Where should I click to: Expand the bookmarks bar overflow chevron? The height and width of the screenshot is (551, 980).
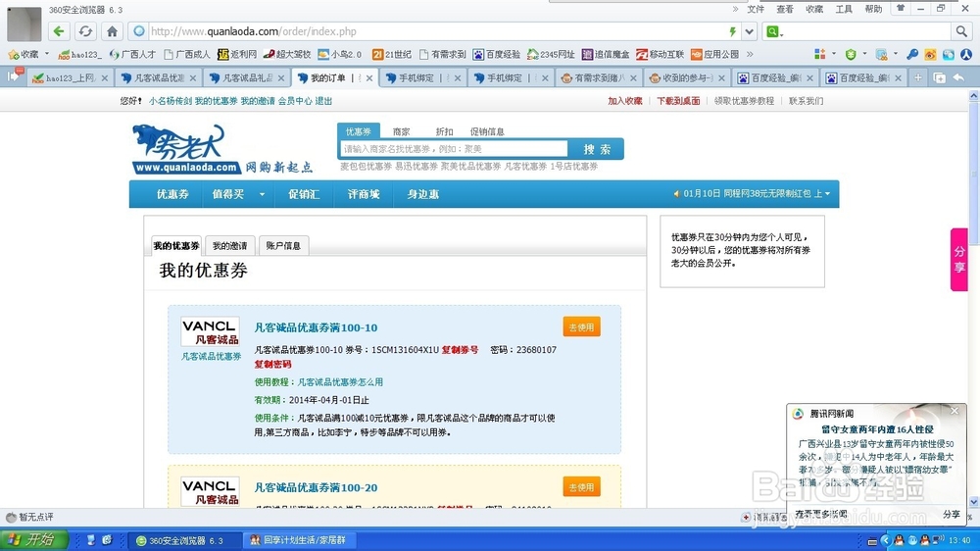(750, 54)
